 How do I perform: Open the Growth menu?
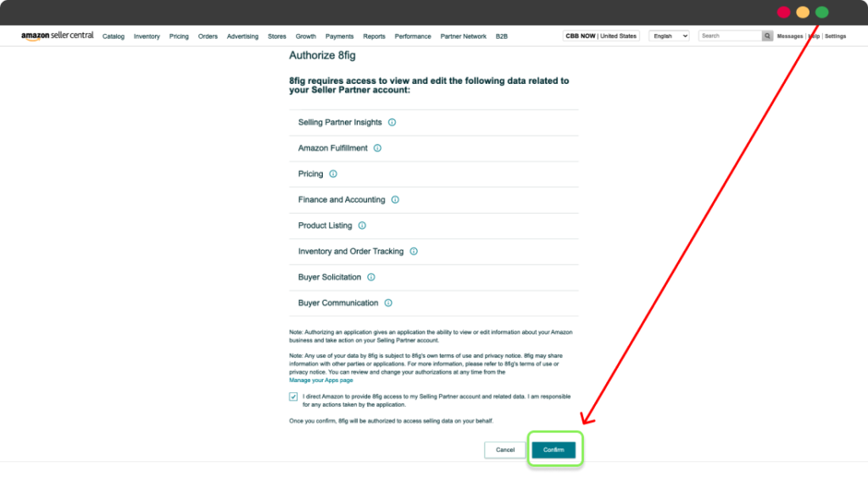click(x=305, y=36)
